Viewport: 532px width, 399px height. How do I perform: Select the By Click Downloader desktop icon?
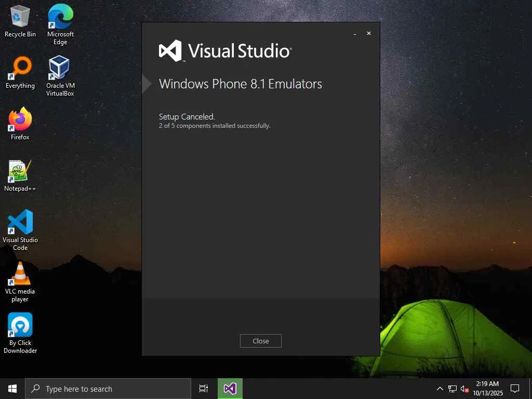coord(20,333)
